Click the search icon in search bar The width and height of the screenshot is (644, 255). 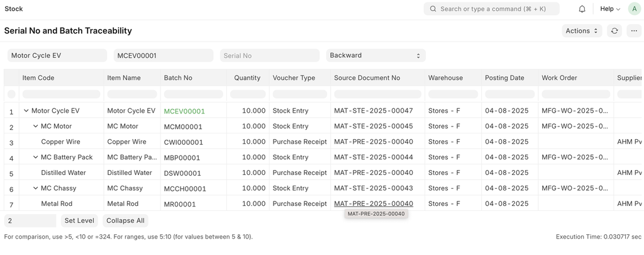point(433,9)
